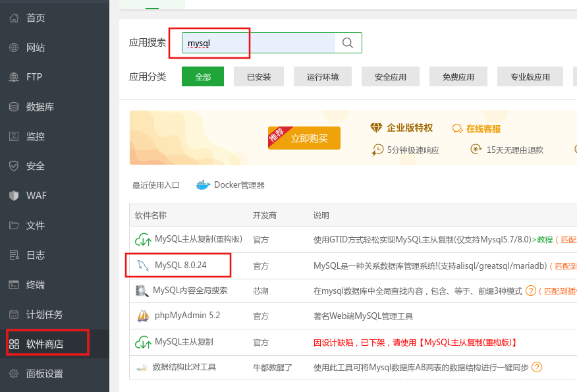This screenshot has height=392, width=577.
Task: Click the 著名Web端MySQL管理工具 description
Action: (363, 316)
